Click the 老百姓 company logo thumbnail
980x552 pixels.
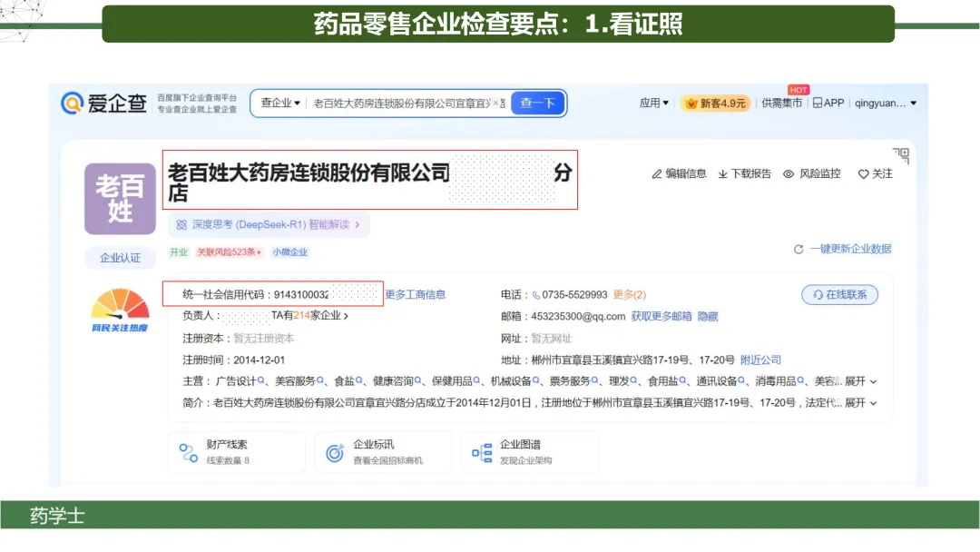(x=120, y=199)
